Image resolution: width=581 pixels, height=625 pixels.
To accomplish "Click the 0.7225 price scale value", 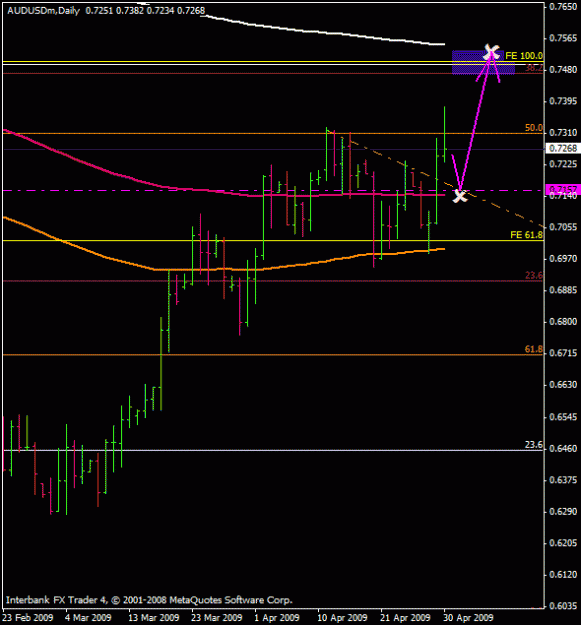I will (563, 164).
